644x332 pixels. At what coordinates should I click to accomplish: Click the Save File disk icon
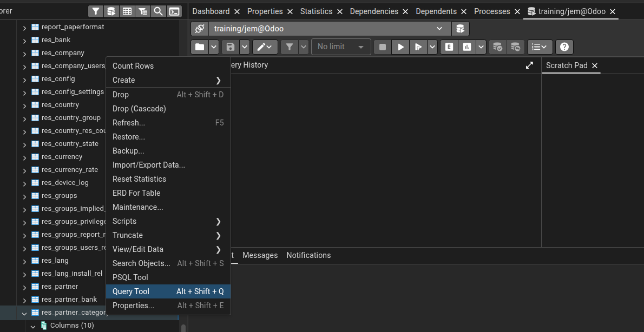231,47
